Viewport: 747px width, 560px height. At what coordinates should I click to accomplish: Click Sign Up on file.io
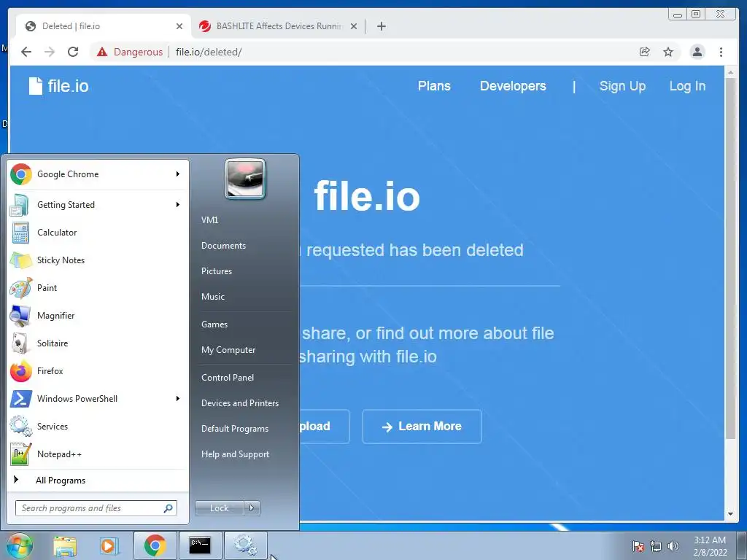(622, 86)
